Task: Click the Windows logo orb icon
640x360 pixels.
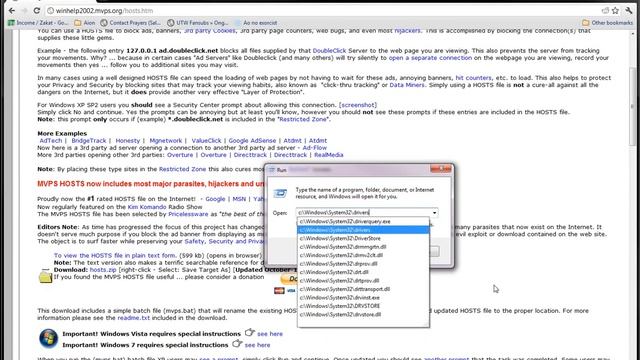Action: point(49,338)
